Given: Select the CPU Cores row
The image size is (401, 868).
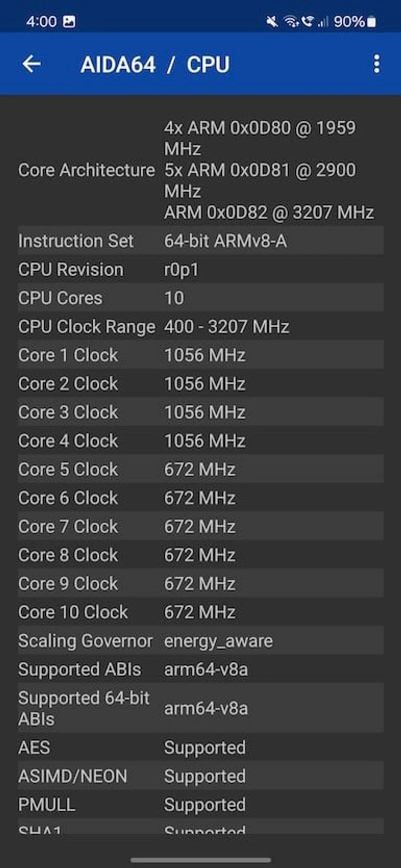Looking at the screenshot, I should [200, 298].
